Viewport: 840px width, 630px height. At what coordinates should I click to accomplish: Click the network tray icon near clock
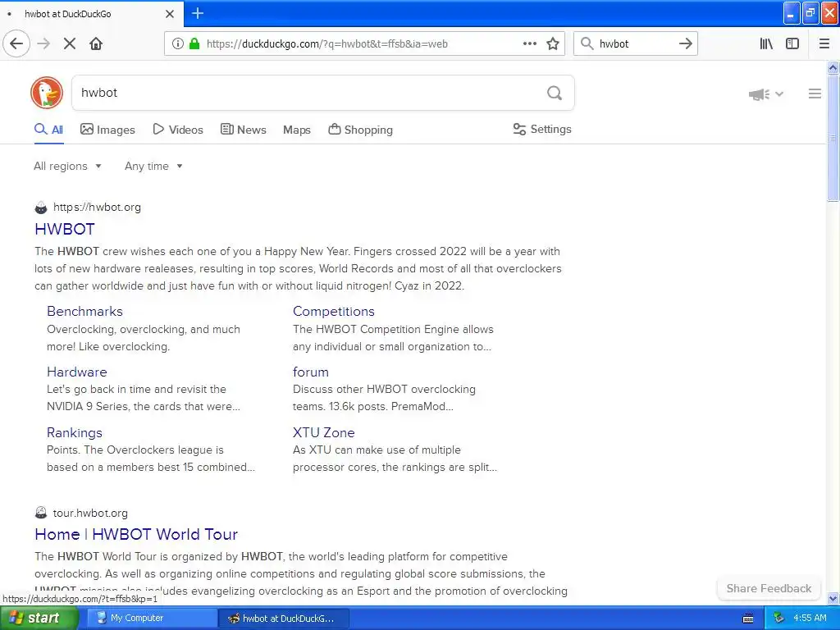[x=778, y=619]
